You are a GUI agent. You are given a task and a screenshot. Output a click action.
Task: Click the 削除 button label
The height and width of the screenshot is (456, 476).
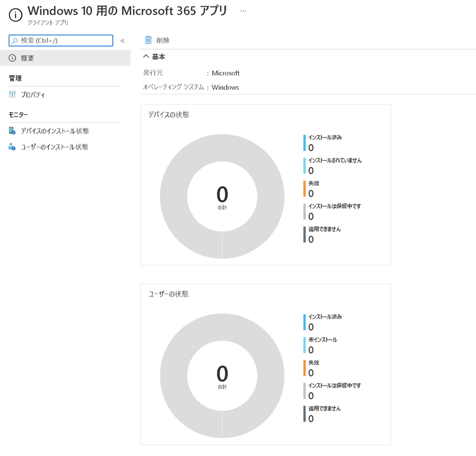162,40
